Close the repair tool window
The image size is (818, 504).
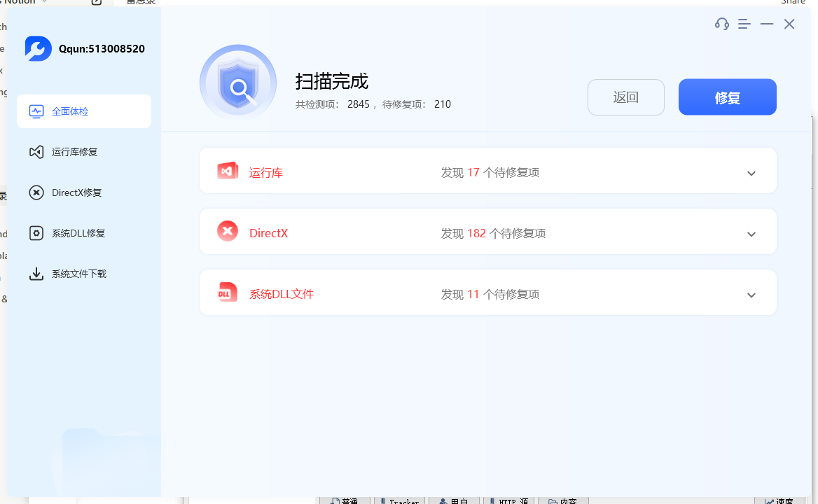tap(789, 24)
